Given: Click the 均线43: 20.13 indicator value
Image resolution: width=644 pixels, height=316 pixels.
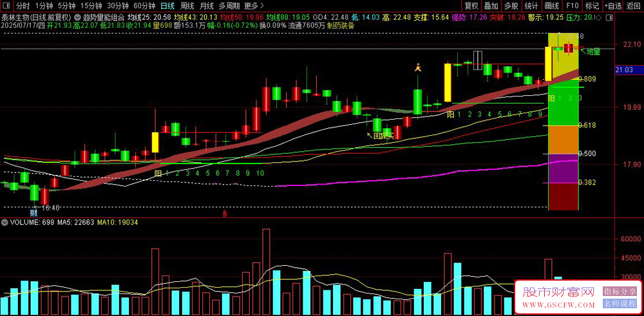Looking at the screenshot, I should [196, 17].
